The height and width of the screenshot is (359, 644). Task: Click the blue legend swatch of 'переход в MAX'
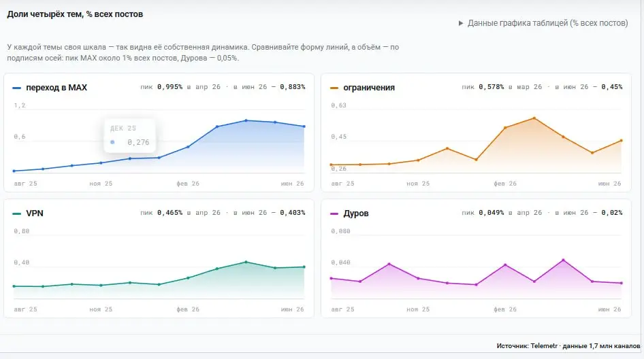click(17, 88)
